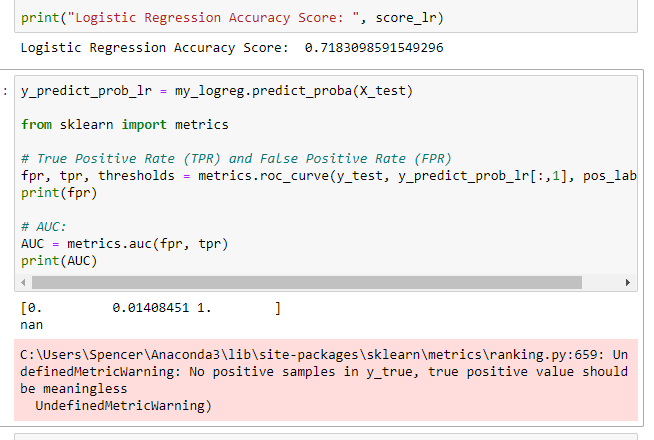Click the True Positive Rate comment line
The height and width of the screenshot is (440, 654).
click(x=236, y=158)
